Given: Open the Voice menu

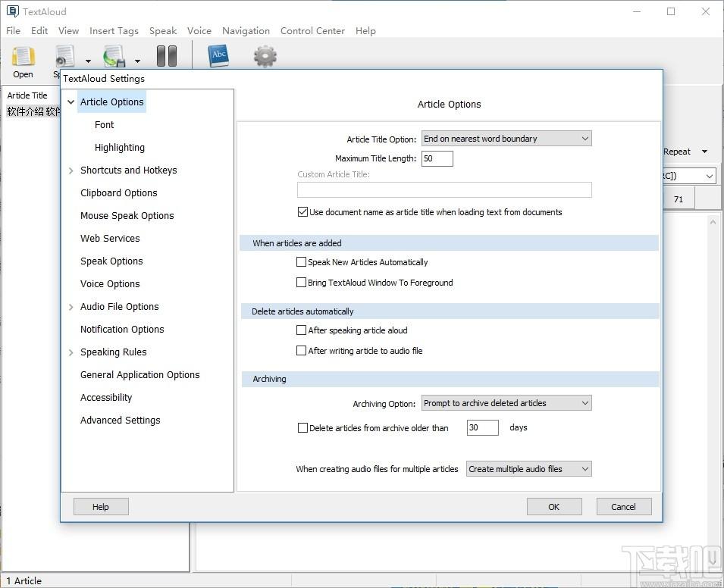Looking at the screenshot, I should point(199,31).
